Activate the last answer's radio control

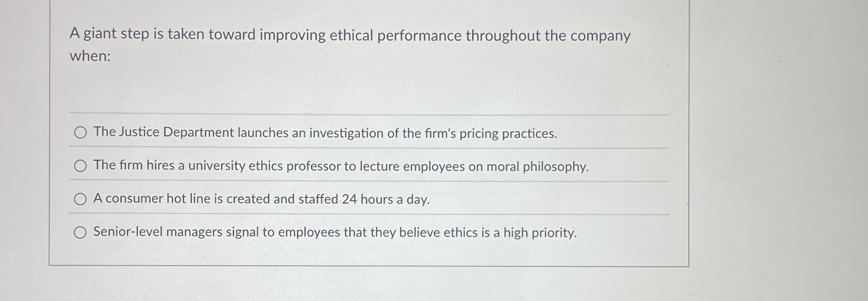[x=80, y=232]
